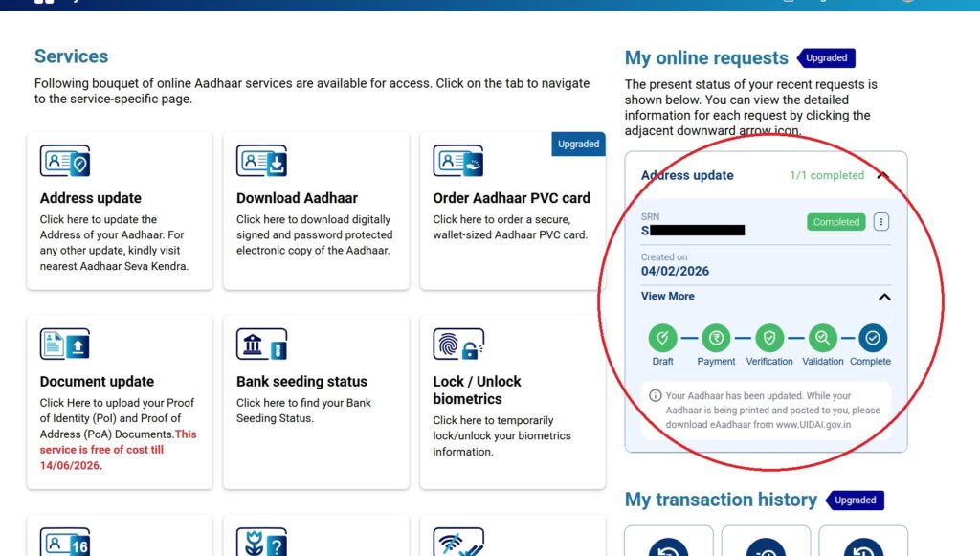Click Upgraded badge beside My transaction history
The width and height of the screenshot is (980, 556).
click(x=855, y=500)
